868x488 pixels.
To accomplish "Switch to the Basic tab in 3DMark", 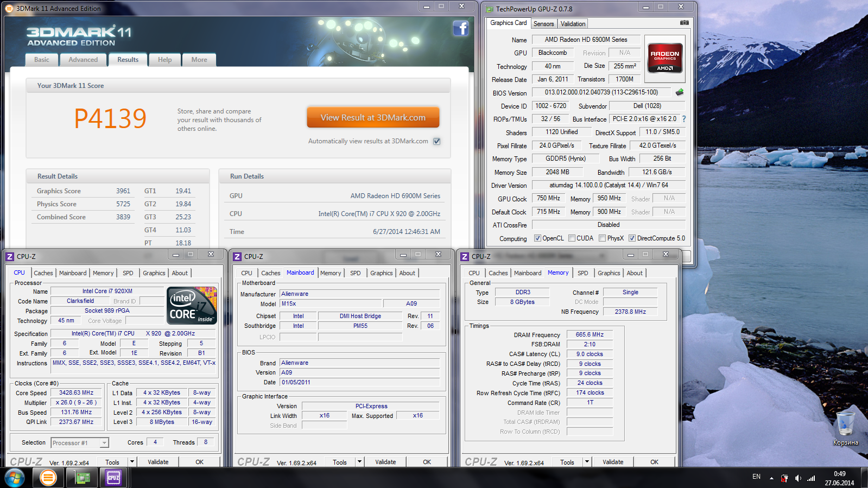I will [42, 60].
